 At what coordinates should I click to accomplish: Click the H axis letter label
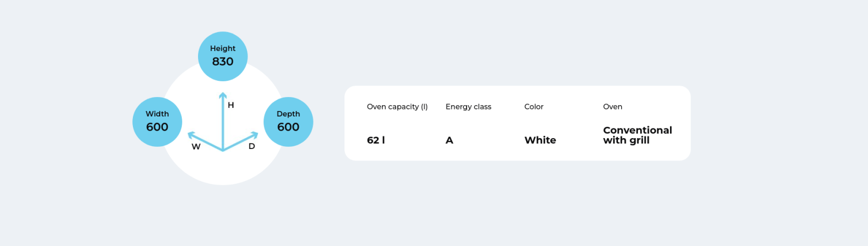[231, 105]
